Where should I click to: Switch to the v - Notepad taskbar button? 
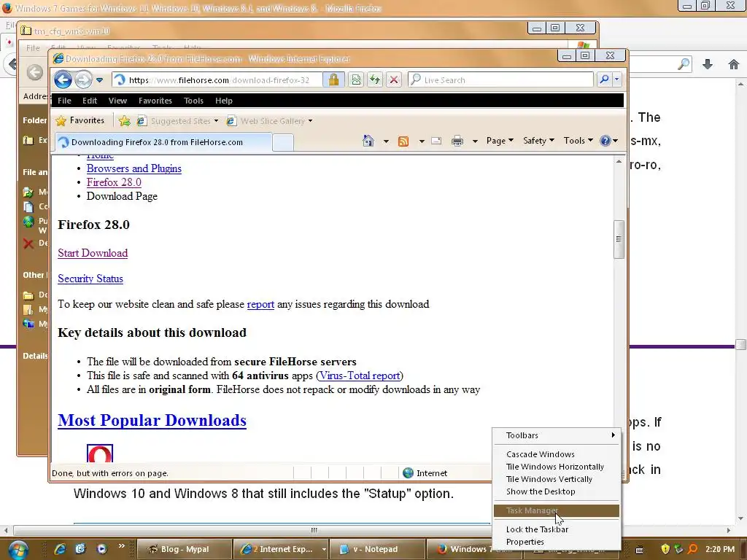click(376, 549)
